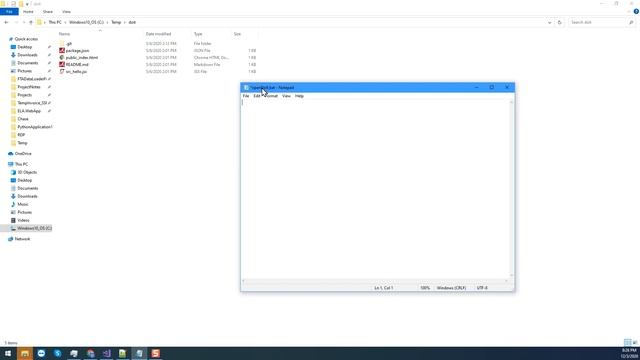Screen dimensions: 640x360
Task: Open Desktop under Quick access
Action: point(24,47)
